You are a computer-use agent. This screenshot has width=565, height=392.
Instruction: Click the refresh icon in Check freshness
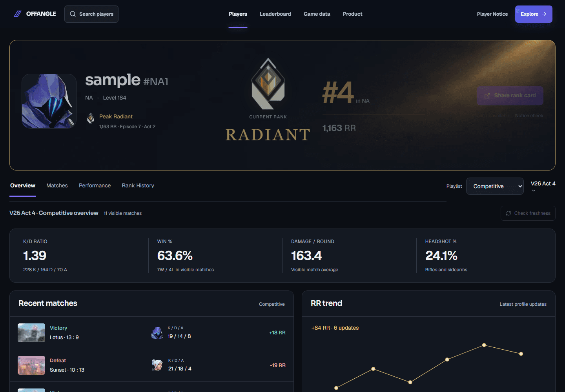[508, 213]
